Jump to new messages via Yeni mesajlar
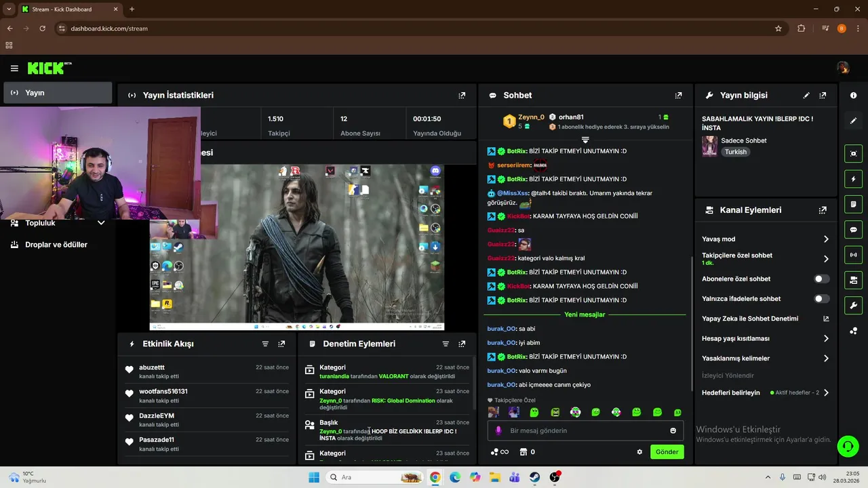Screen dimensions: 868x488 click(x=585, y=314)
